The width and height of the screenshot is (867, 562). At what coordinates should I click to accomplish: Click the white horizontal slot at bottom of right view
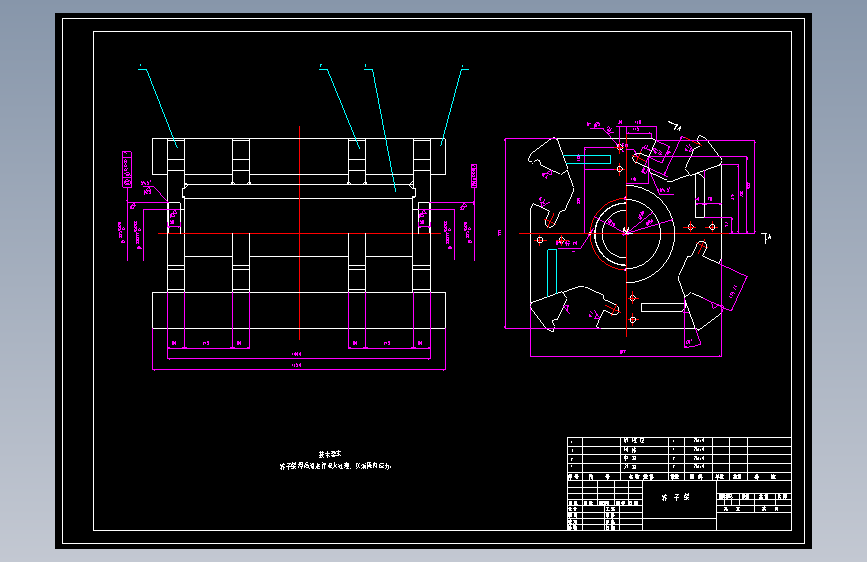pyautogui.click(x=663, y=307)
